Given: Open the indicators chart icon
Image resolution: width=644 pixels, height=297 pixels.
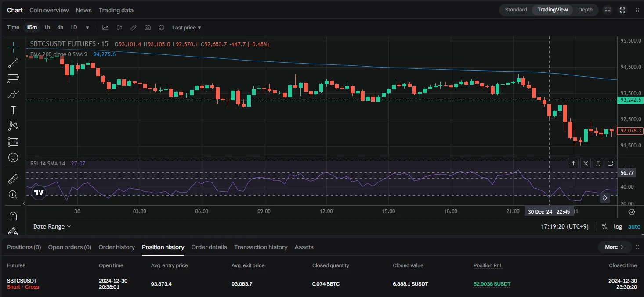Looking at the screenshot, I should [x=105, y=28].
